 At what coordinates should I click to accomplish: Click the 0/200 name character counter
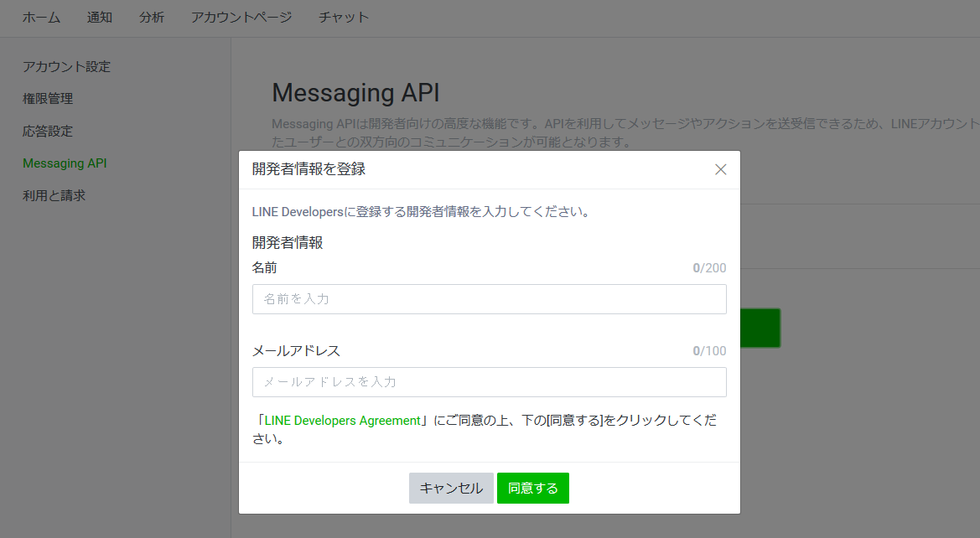(x=709, y=268)
